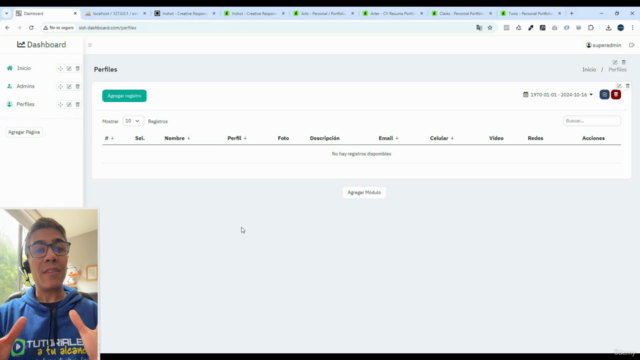Switch to the localhost / 127.0.0.1 tab
The width and height of the screenshot is (640, 360).
pyautogui.click(x=115, y=13)
